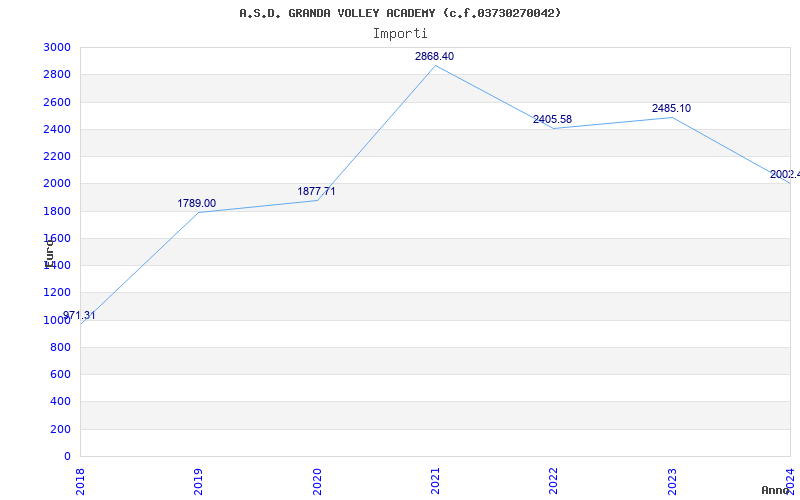Screen dimensions: 800x500
Task: Click the 800 y-axis tick label
Action: pyautogui.click(x=60, y=347)
